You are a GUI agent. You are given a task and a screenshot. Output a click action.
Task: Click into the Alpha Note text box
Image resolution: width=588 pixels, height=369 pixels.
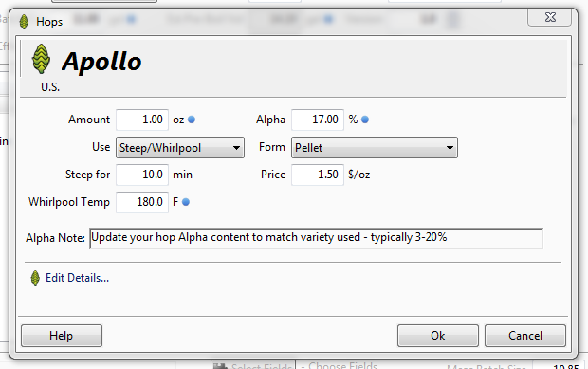316,238
